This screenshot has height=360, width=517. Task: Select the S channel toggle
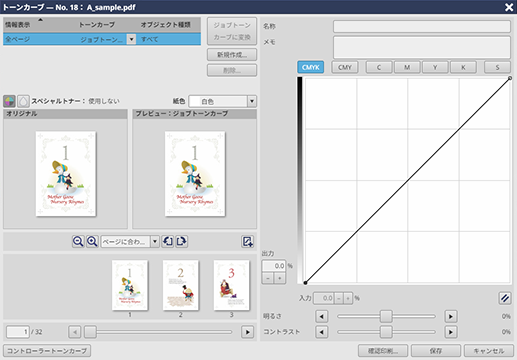point(497,67)
